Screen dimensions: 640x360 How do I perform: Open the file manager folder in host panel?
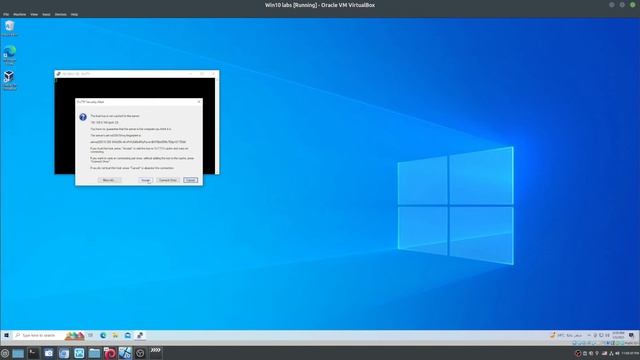(94, 353)
